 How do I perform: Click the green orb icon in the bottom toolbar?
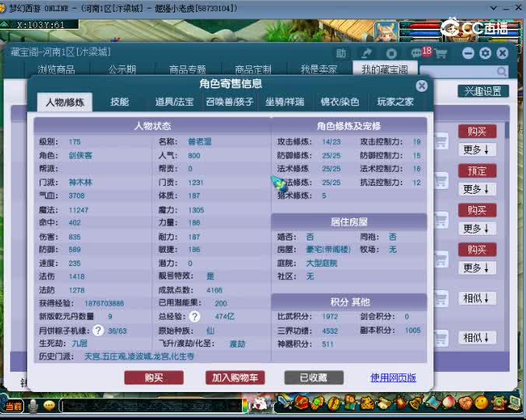click(x=317, y=402)
